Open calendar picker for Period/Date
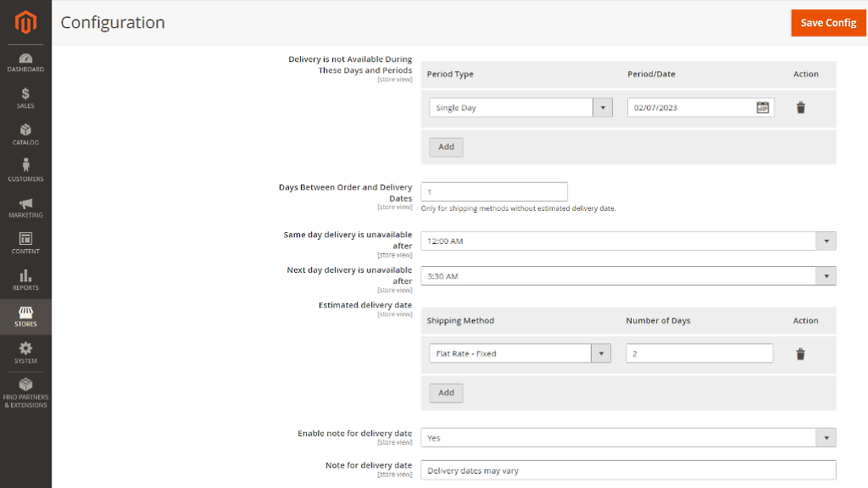Screen dimensions: 868x488 (x=762, y=108)
